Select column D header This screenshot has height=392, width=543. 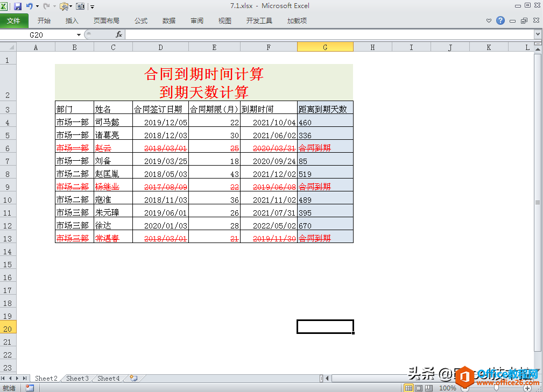coord(160,47)
